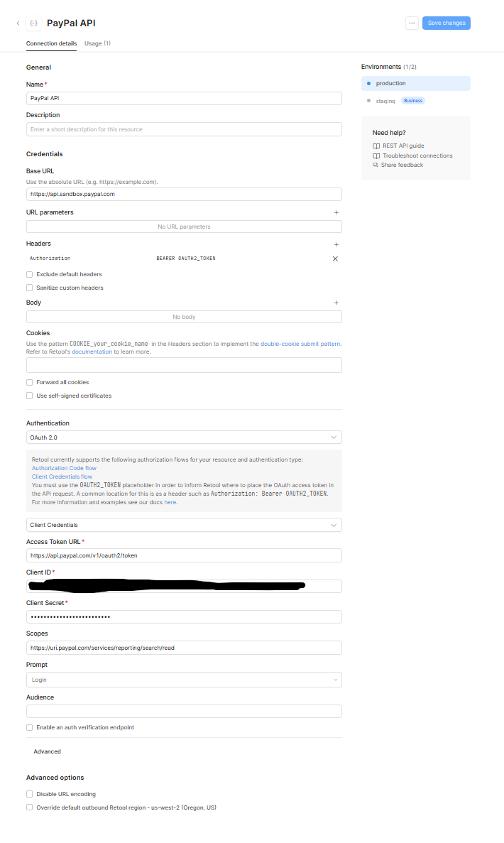Open the Client Credentials flow dropdown
504x843 pixels.
click(184, 526)
